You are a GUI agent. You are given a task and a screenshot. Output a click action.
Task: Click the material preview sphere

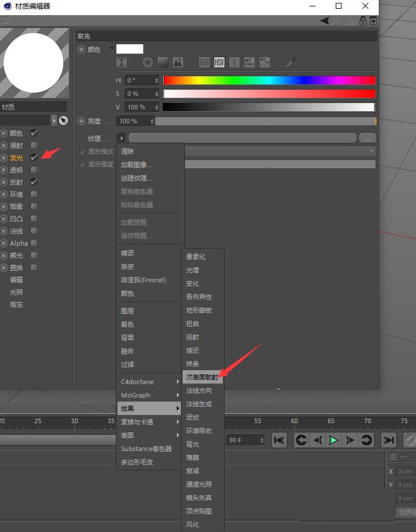point(34,62)
